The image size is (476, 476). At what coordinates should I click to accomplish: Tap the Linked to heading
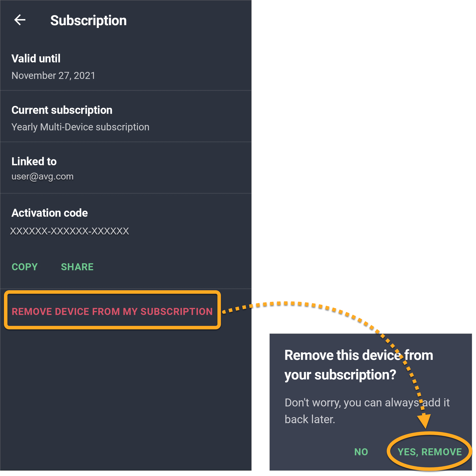pos(34,162)
